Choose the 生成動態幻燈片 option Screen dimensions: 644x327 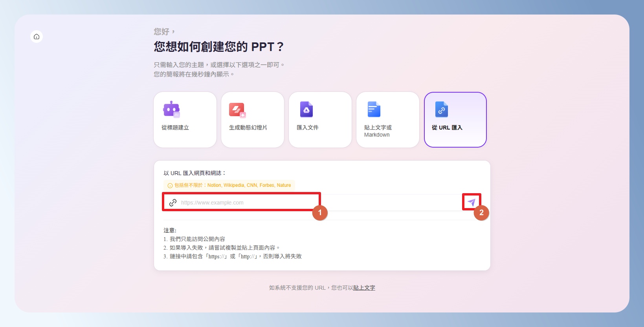tap(253, 120)
